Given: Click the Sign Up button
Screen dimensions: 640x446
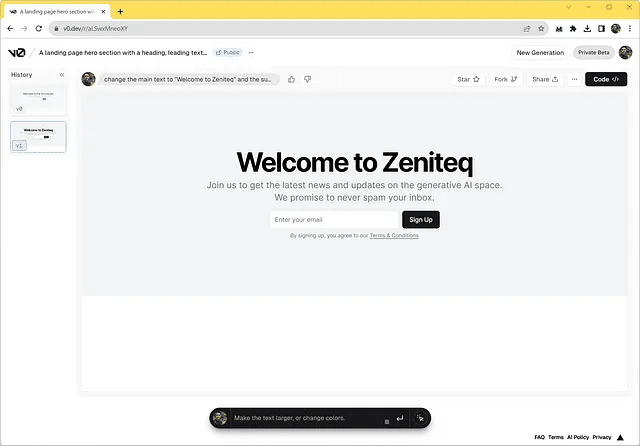Looking at the screenshot, I should click(x=421, y=220).
